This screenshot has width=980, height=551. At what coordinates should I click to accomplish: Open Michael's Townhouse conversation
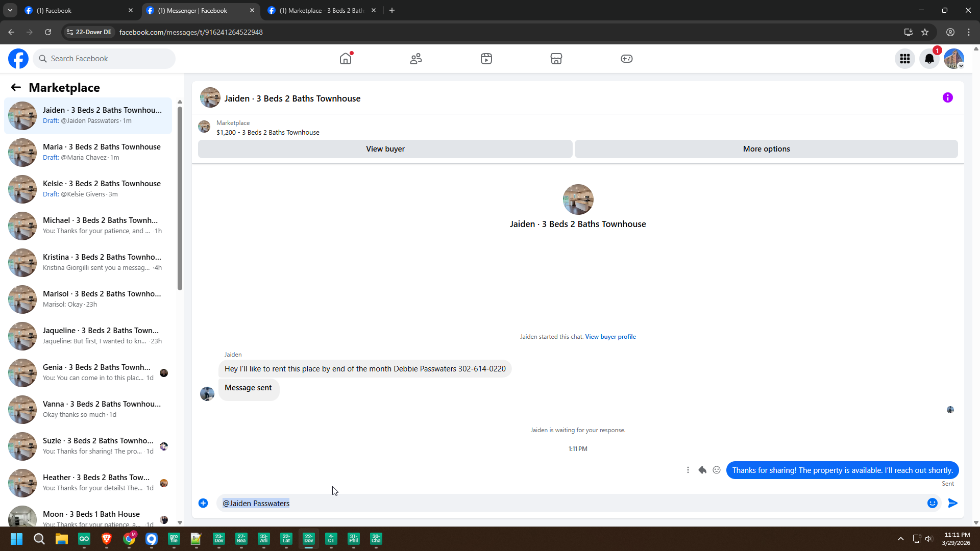click(x=88, y=226)
